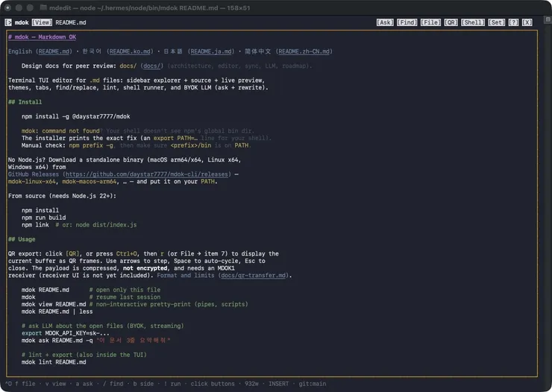Click the 'mdok-linux-x64' binary name
The image size is (552, 392).
(31, 181)
